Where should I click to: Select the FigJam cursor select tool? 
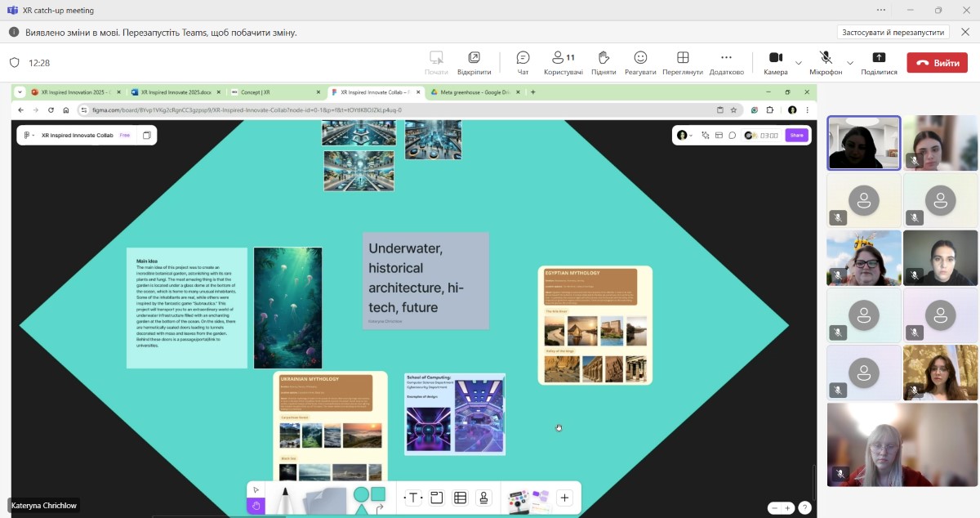coord(256,490)
